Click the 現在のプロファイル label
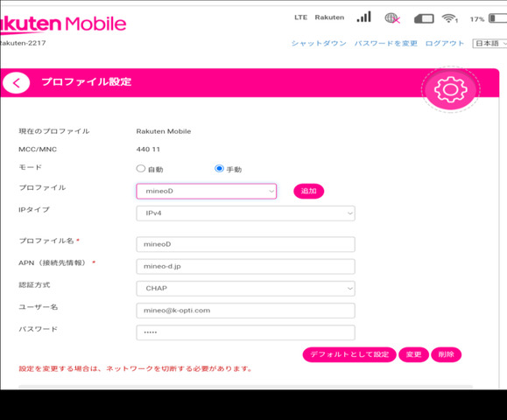 tap(54, 131)
